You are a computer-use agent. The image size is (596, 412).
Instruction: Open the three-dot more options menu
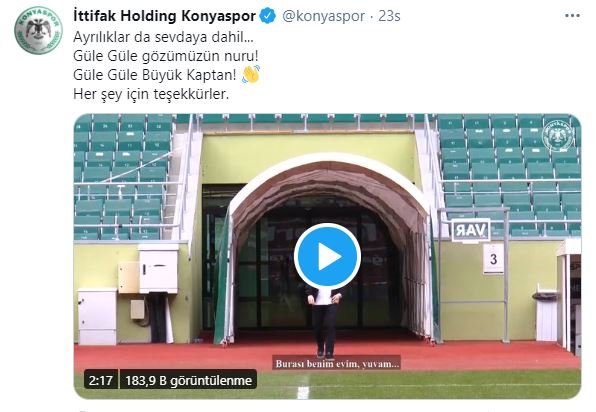tap(572, 16)
